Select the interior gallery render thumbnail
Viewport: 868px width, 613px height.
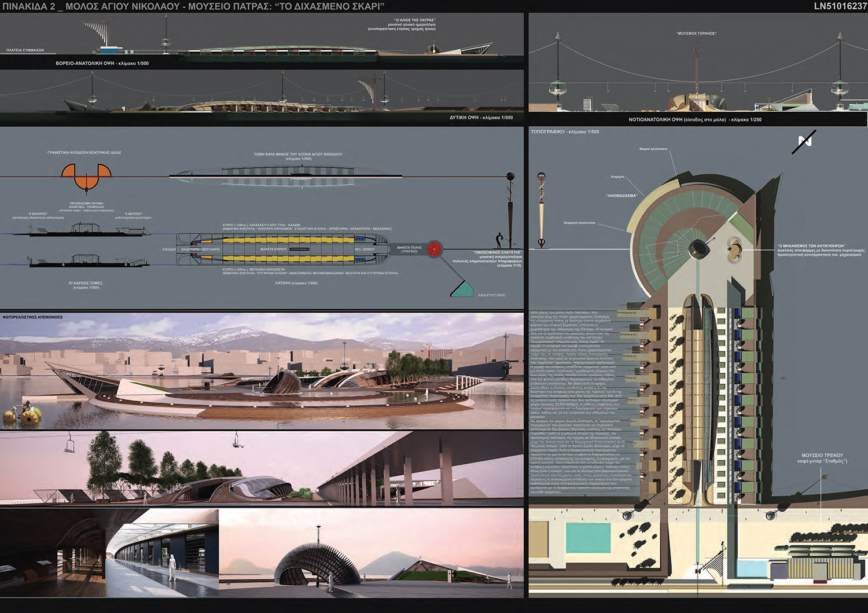(109, 553)
